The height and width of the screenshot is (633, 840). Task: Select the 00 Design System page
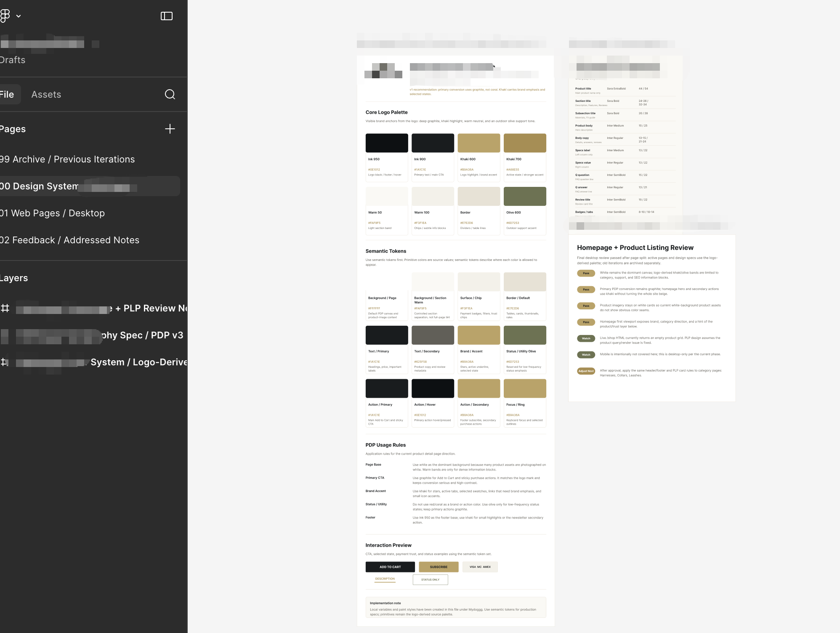tap(90, 186)
